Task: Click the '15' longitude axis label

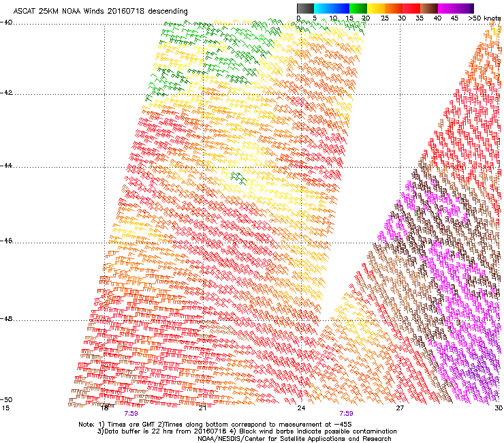Action: tap(5, 408)
